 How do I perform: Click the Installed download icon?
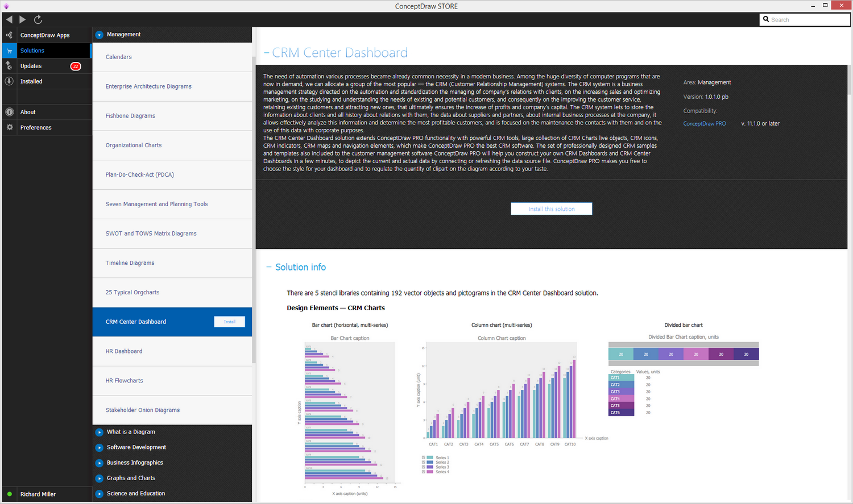pos(9,81)
